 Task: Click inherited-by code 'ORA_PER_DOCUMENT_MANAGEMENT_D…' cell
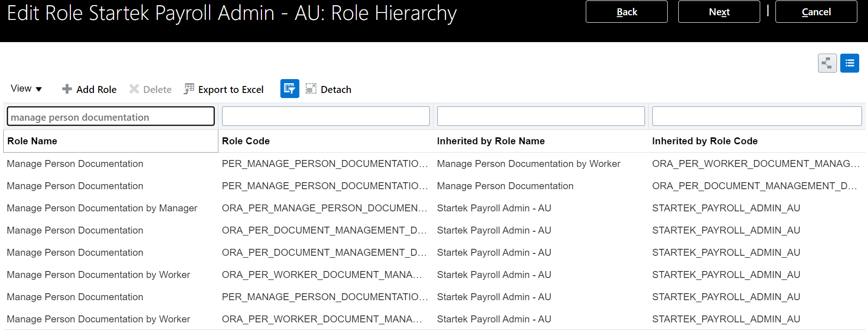tap(755, 186)
